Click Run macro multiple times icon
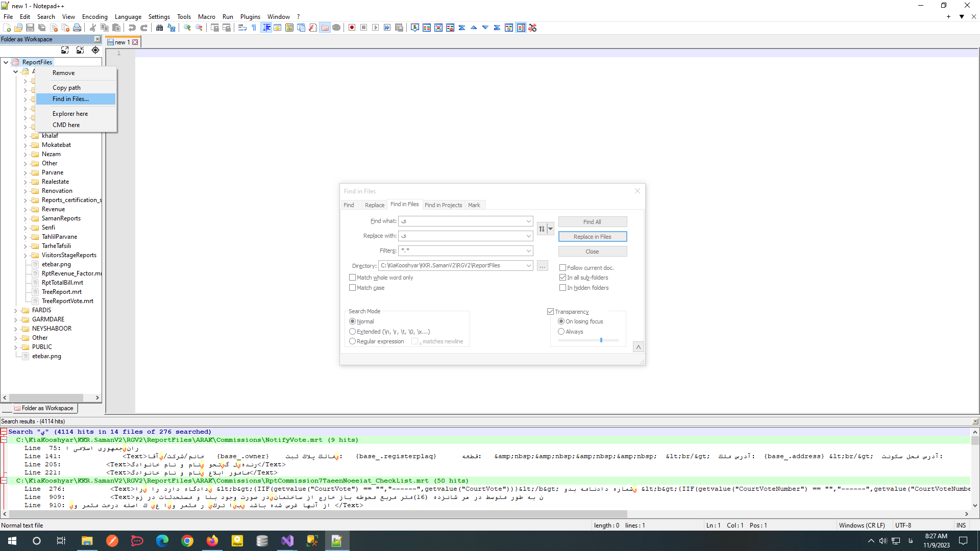Viewport: 980px width, 551px height. [x=387, y=28]
